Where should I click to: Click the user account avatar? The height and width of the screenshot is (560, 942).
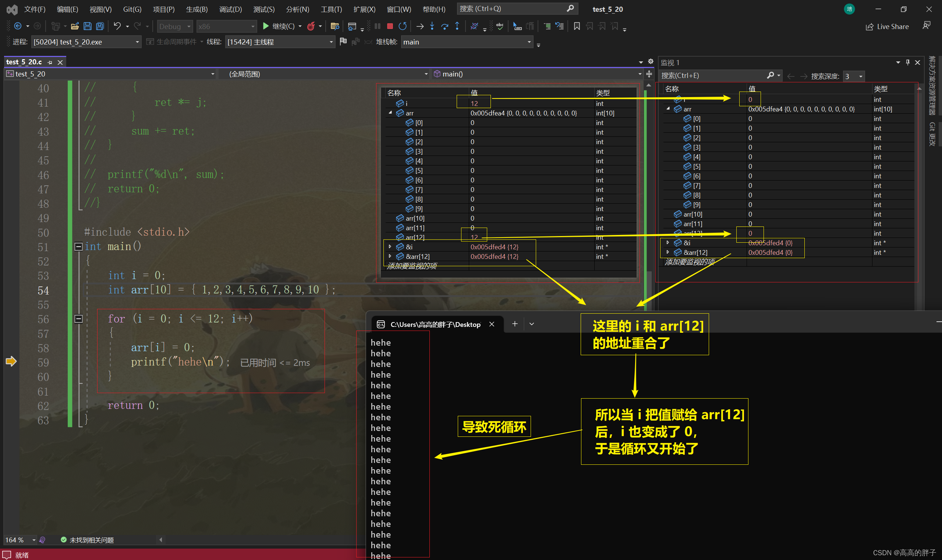click(x=849, y=9)
